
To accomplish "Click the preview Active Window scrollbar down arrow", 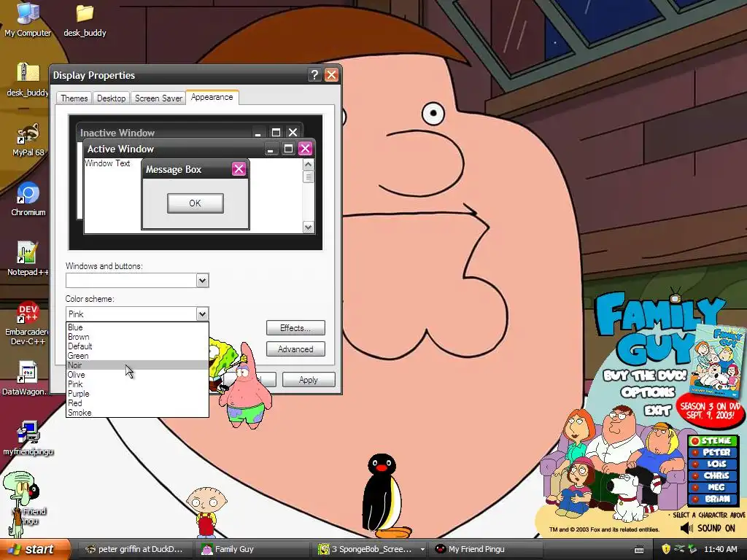I will tap(309, 227).
